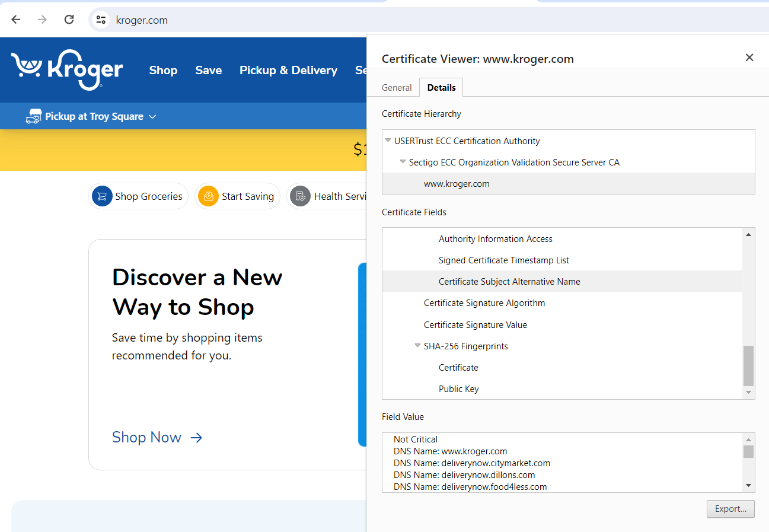Click the Export... button
This screenshot has height=532, width=769.
click(x=730, y=509)
